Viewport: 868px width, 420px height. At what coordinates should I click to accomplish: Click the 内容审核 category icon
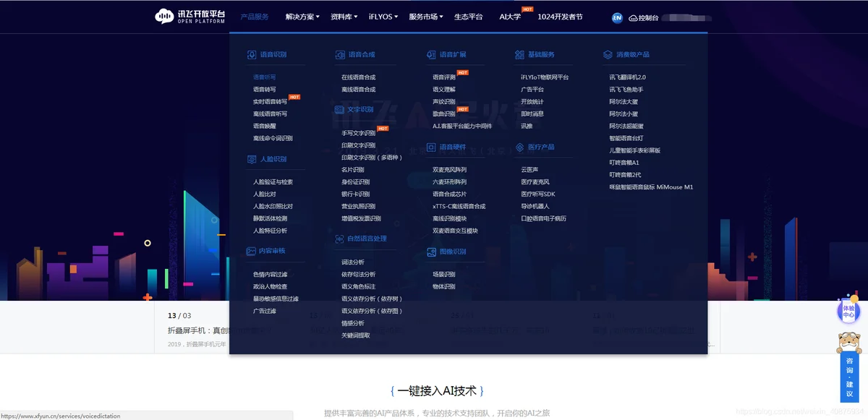252,251
